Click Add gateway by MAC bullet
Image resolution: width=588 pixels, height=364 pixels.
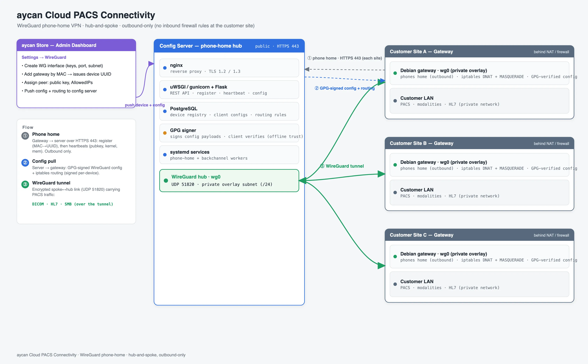pos(66,74)
